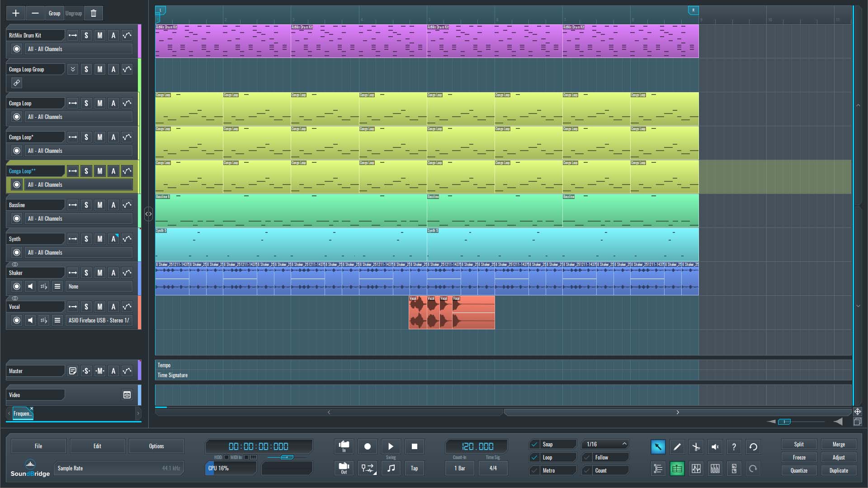Toggle monitor speaker on Vocal track
The width and height of the screenshot is (868, 488).
pos(30,320)
